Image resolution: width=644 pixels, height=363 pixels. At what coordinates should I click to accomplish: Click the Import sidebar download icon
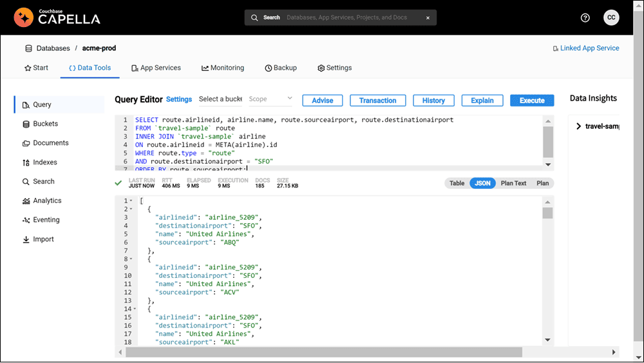point(26,240)
